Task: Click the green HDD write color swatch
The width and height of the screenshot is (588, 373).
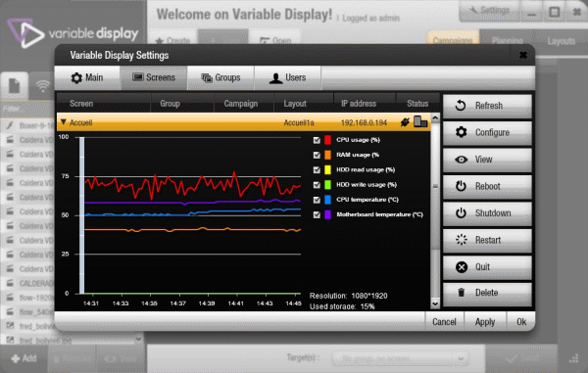Action: pyautogui.click(x=327, y=185)
